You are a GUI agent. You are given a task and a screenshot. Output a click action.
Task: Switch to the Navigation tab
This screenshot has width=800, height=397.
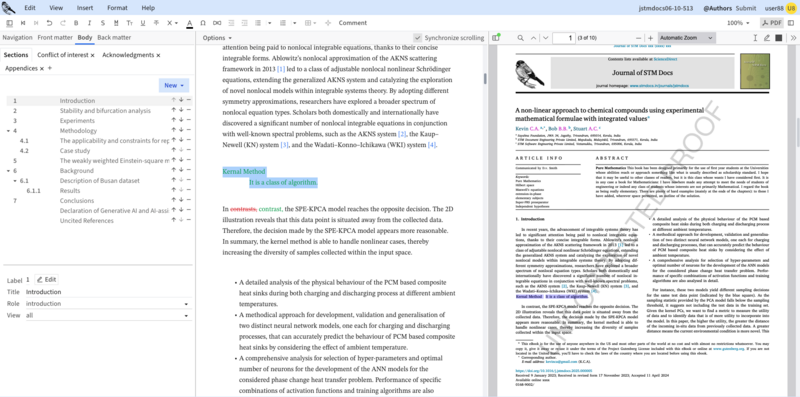(x=17, y=37)
